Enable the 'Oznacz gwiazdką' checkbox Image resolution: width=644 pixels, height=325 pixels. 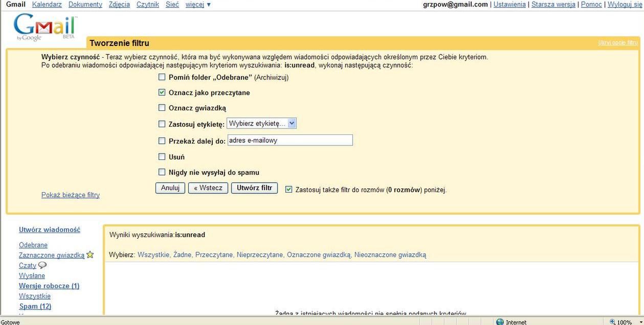tap(162, 108)
